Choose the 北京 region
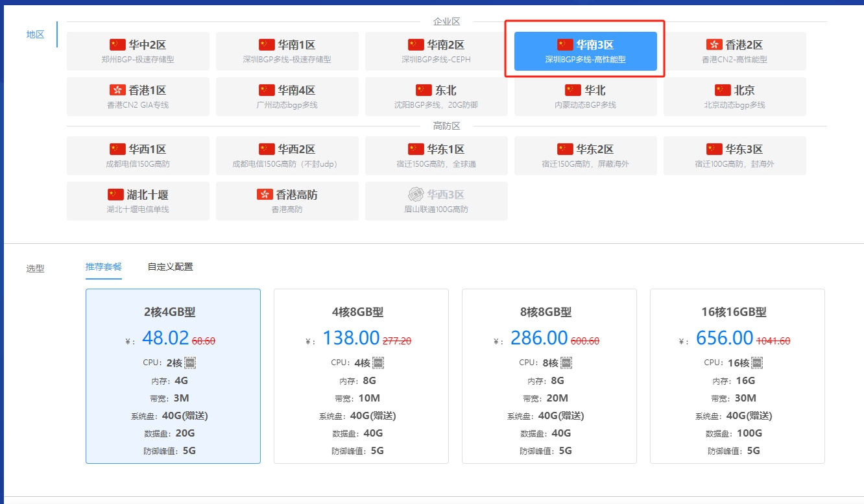The height and width of the screenshot is (504, 864). coord(735,97)
